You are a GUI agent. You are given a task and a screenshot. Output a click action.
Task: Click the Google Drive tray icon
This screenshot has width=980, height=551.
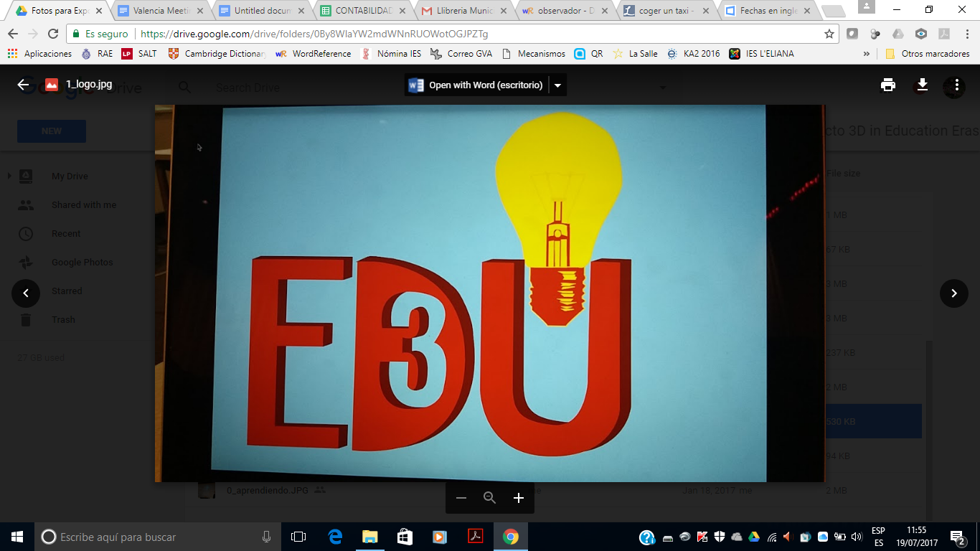coord(754,537)
